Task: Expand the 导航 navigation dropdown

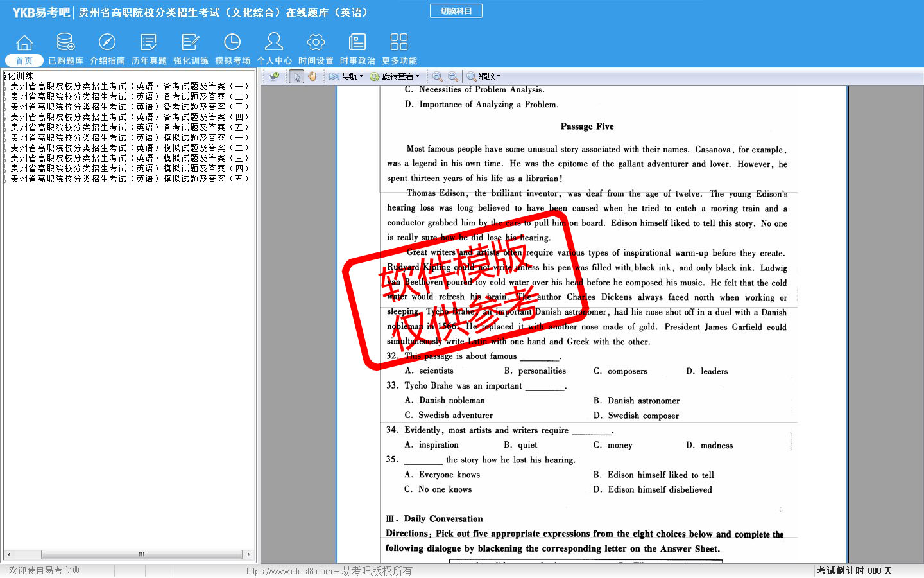Action: point(347,76)
